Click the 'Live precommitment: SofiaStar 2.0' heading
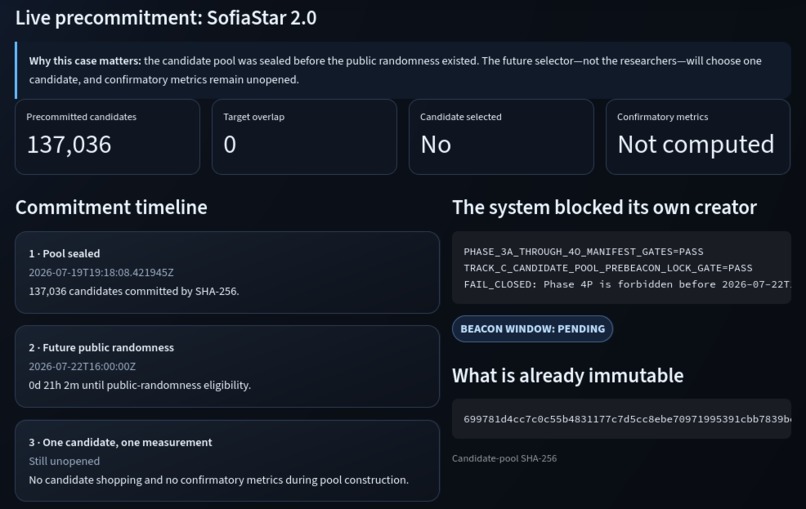Viewport: 806px width, 509px height. pos(166,18)
